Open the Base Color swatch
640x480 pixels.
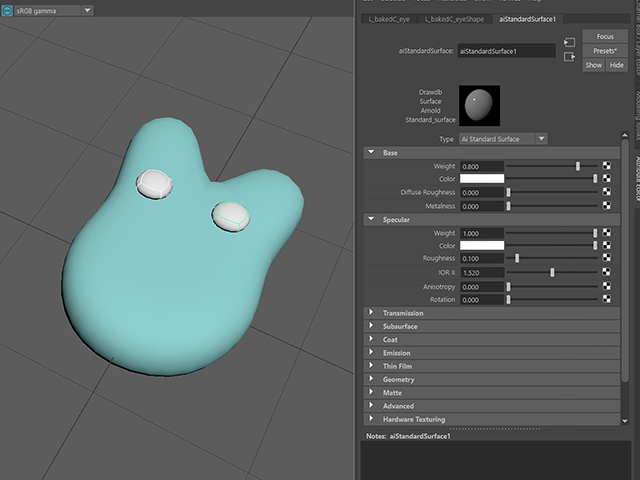pyautogui.click(x=482, y=179)
